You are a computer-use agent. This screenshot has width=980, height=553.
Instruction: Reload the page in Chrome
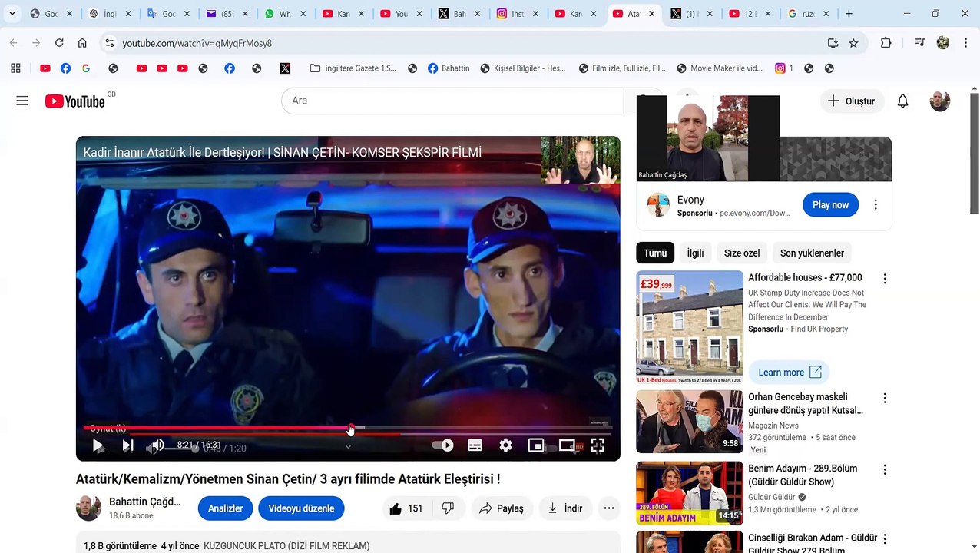pyautogui.click(x=59, y=43)
